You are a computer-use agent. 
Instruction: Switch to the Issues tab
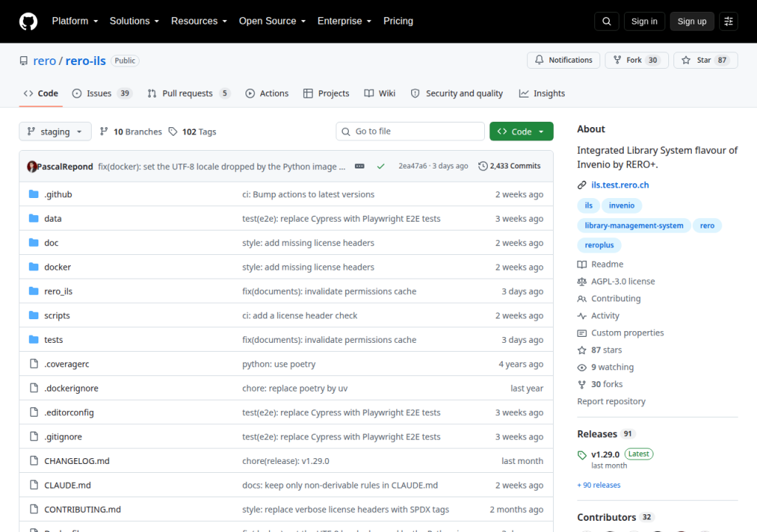coord(102,93)
